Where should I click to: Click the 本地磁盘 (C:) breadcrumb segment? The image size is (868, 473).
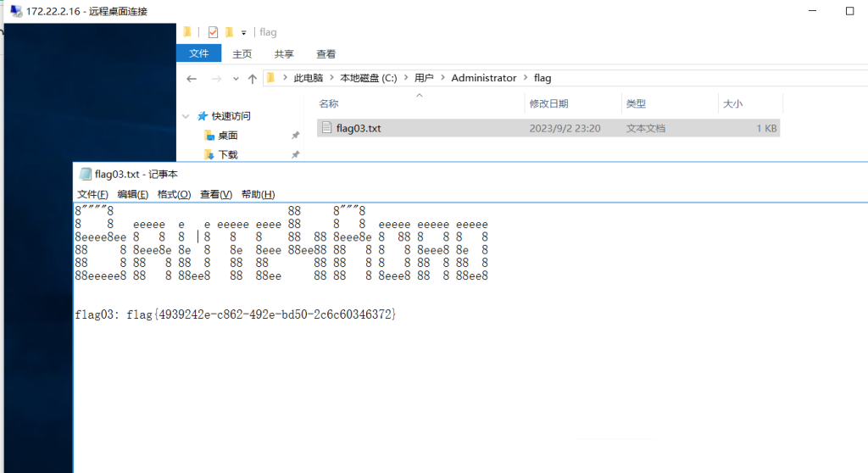pyautogui.click(x=368, y=78)
